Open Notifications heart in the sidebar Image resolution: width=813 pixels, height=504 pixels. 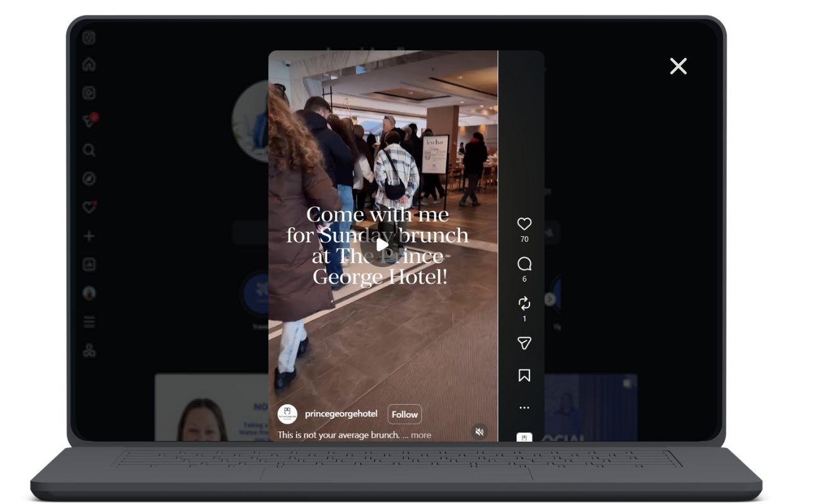pyautogui.click(x=89, y=207)
